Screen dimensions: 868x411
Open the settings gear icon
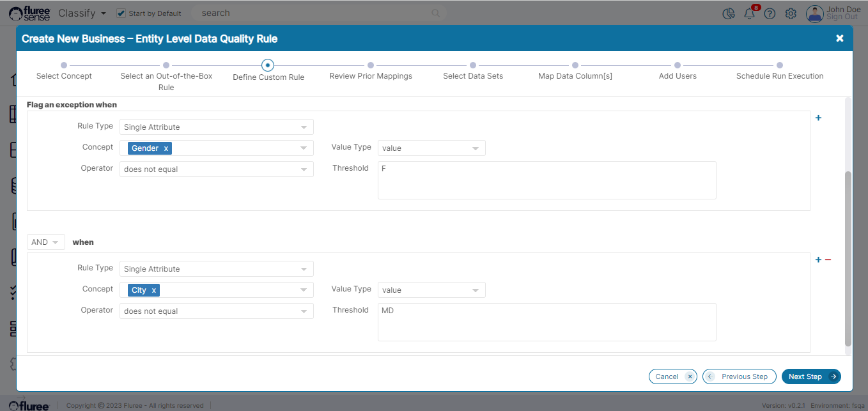[791, 13]
